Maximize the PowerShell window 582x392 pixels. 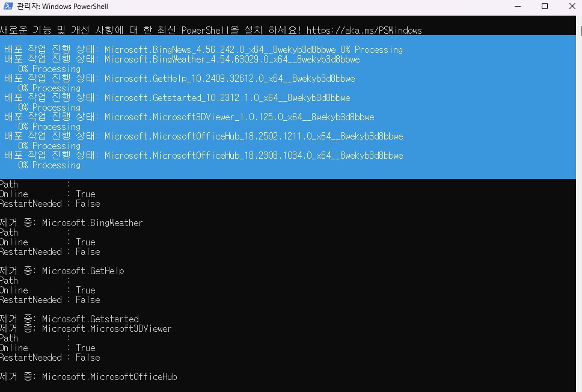tap(545, 7)
